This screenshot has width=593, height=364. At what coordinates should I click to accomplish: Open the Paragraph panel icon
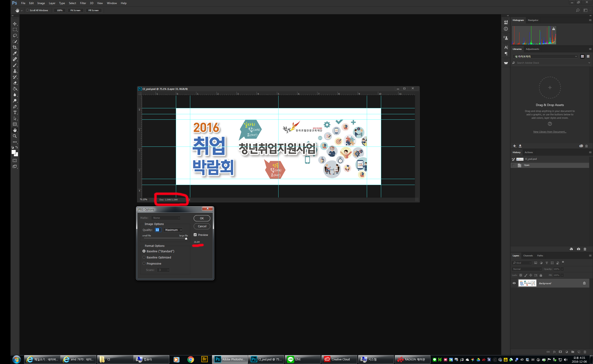[x=506, y=54]
